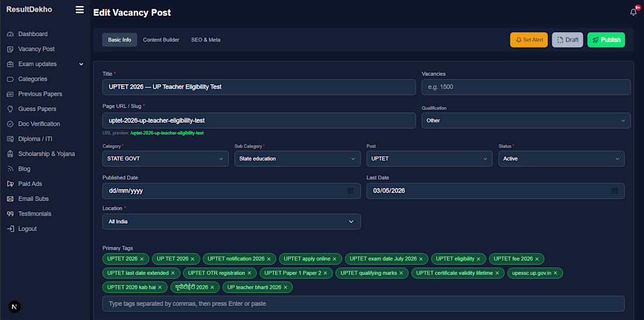Remove the UP TET 2026 tag
Viewport: 644px width, 320px height.
[x=193, y=259]
